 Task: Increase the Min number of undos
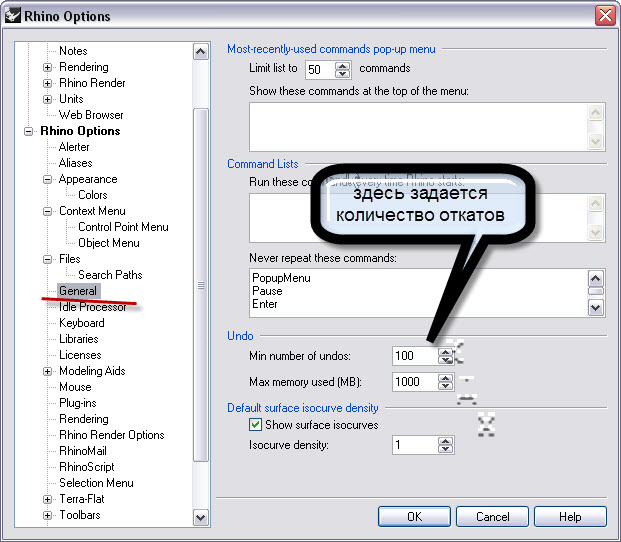tap(446, 352)
